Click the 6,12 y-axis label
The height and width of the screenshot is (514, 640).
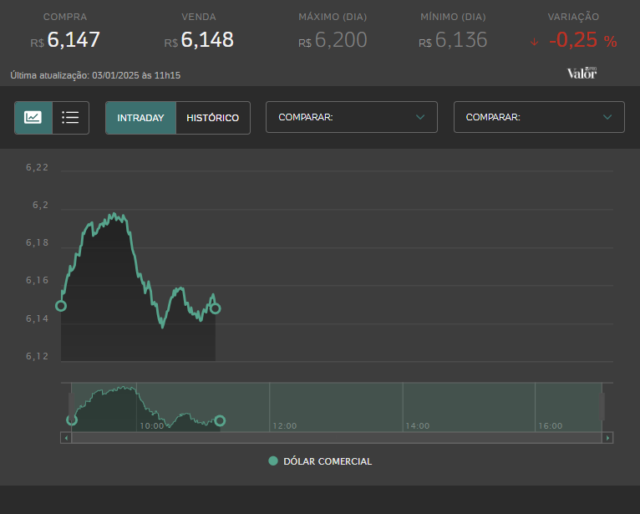tap(37, 356)
